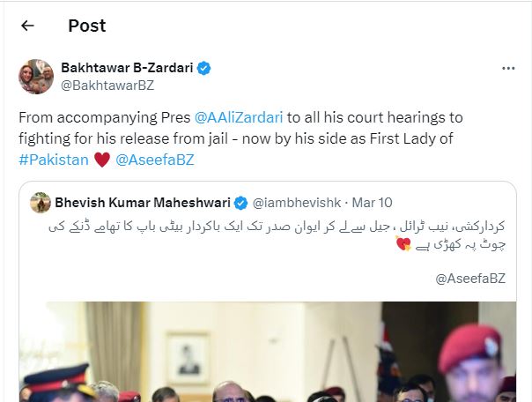Click Bakhtawar's blue verified badge

coord(203,68)
